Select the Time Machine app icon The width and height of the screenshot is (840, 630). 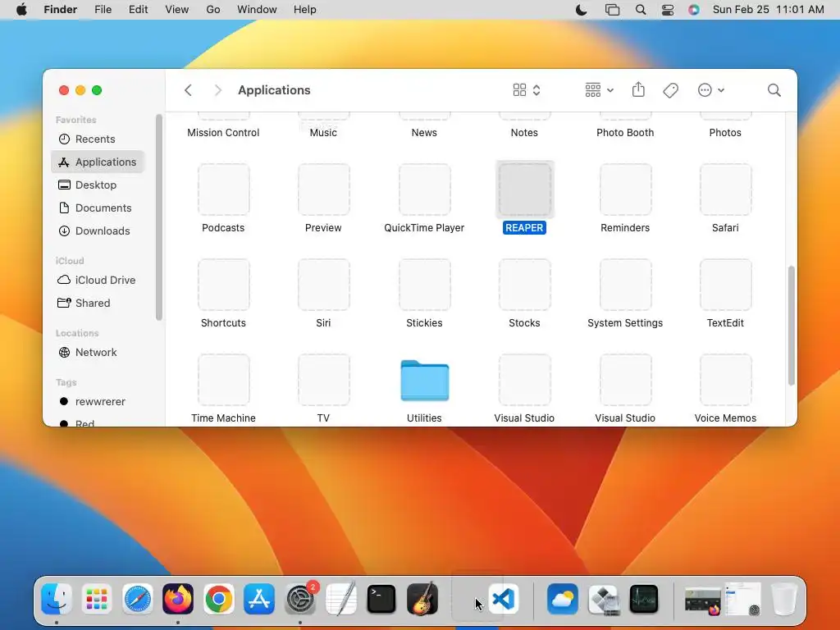[223, 380]
